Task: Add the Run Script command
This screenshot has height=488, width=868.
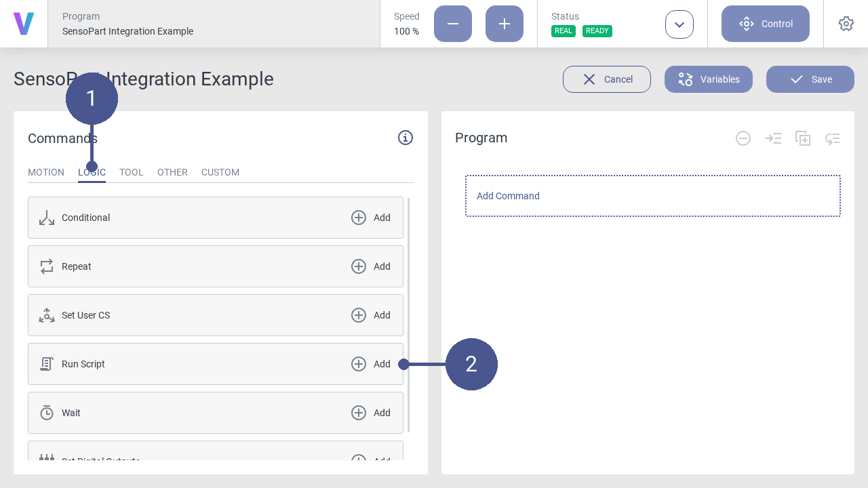Action: [371, 364]
